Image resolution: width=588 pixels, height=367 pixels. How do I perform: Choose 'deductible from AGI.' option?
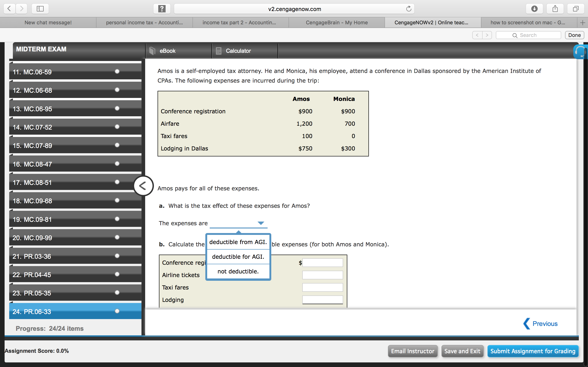point(238,242)
